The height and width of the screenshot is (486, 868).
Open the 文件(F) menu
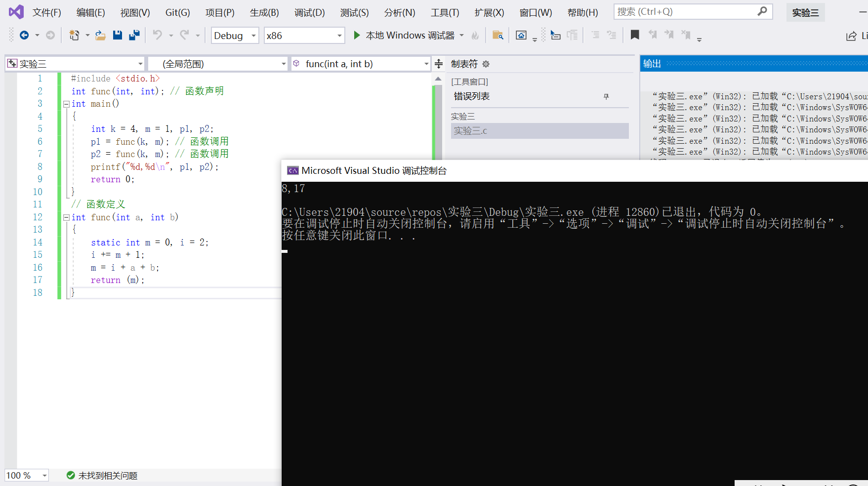(47, 12)
